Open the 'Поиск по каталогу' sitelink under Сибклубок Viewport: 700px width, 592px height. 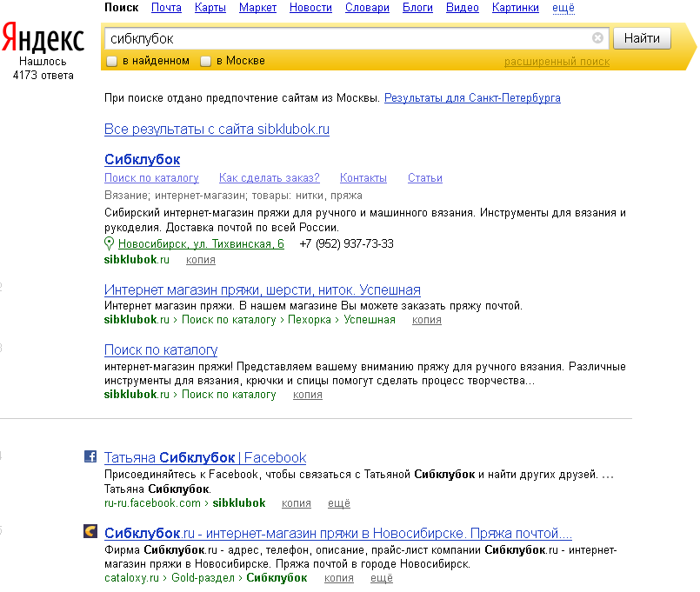[x=152, y=177]
